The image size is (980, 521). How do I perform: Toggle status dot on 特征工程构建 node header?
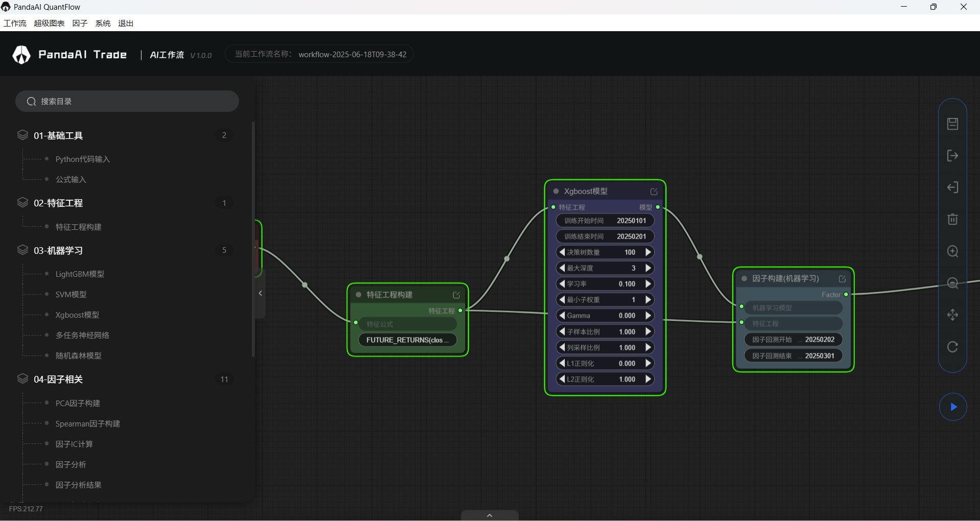358,295
